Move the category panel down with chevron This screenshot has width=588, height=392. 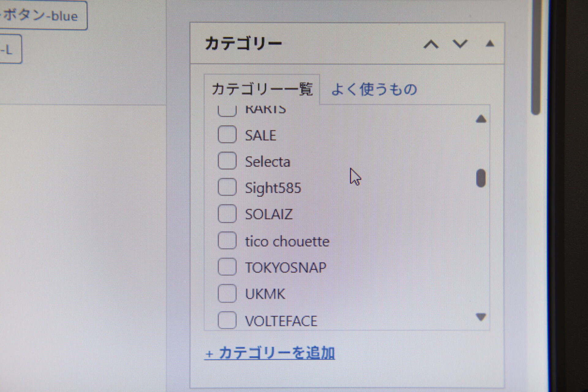(460, 44)
